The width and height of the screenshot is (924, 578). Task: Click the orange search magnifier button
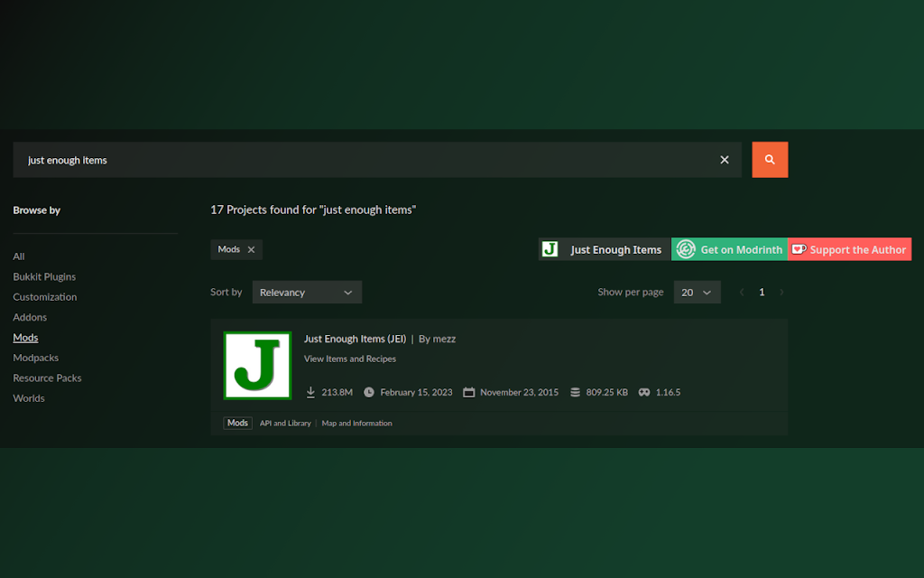[x=770, y=159]
